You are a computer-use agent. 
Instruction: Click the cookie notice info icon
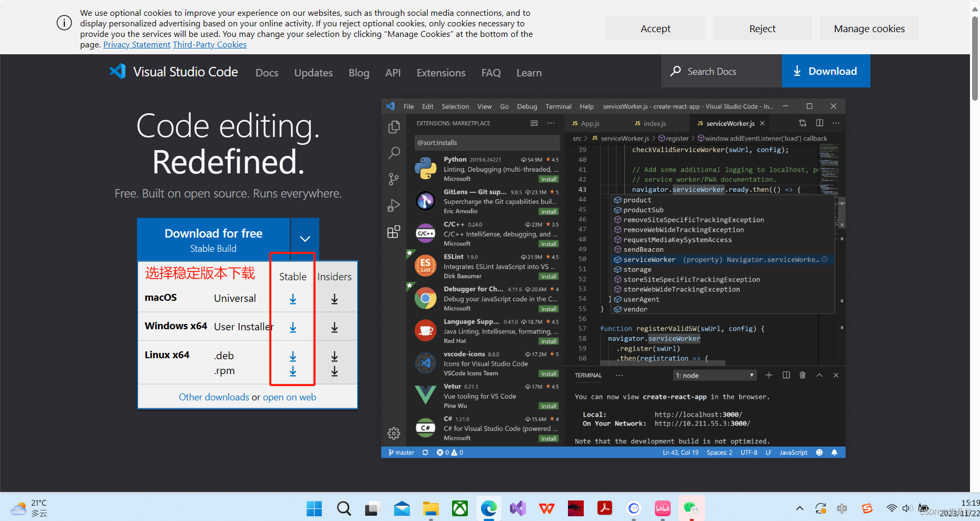(x=64, y=23)
